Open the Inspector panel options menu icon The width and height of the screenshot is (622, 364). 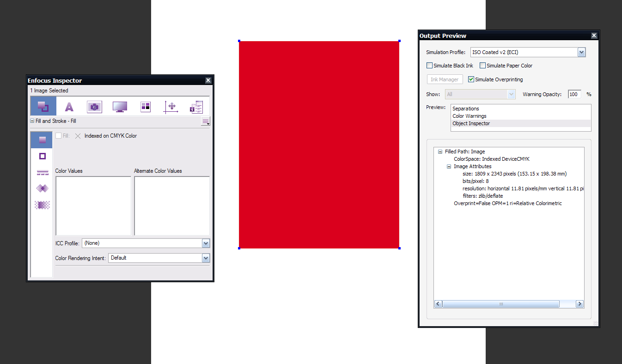(x=206, y=121)
